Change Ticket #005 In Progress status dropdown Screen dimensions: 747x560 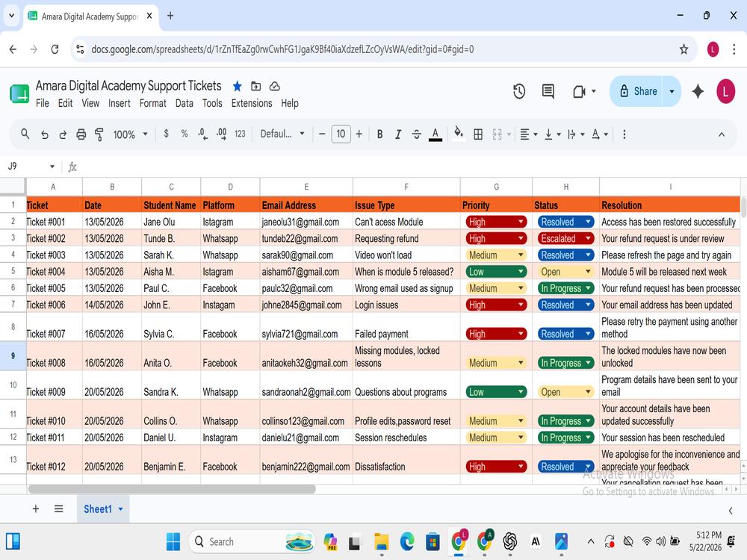pos(565,288)
